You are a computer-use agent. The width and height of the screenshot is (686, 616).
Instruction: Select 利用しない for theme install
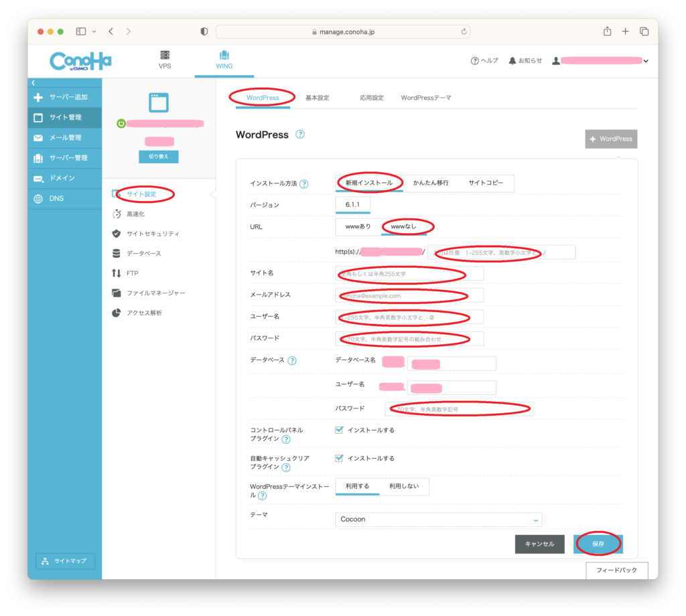404,486
